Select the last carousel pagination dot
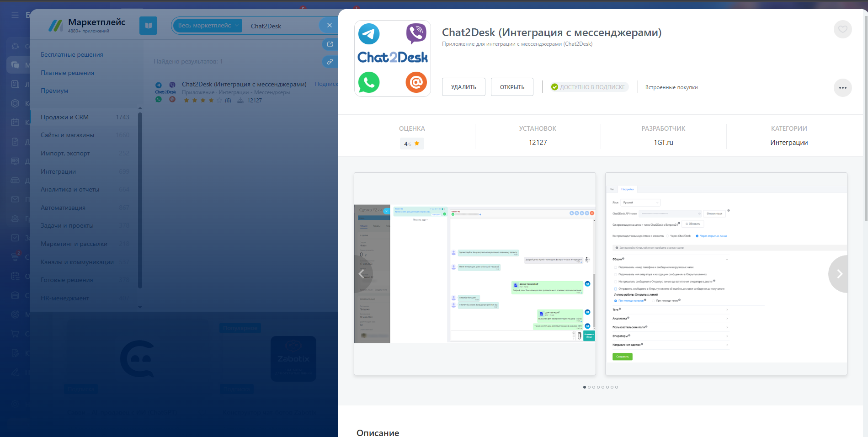The width and height of the screenshot is (868, 437). [617, 387]
